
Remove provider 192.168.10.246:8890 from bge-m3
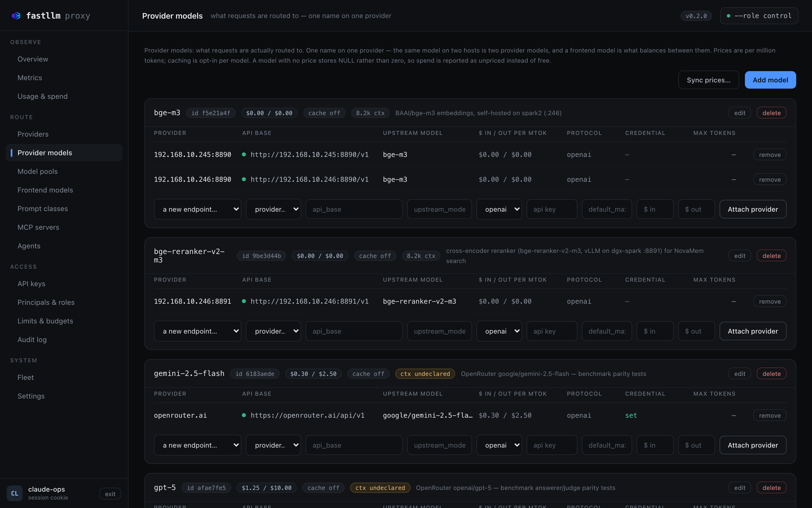770,179
